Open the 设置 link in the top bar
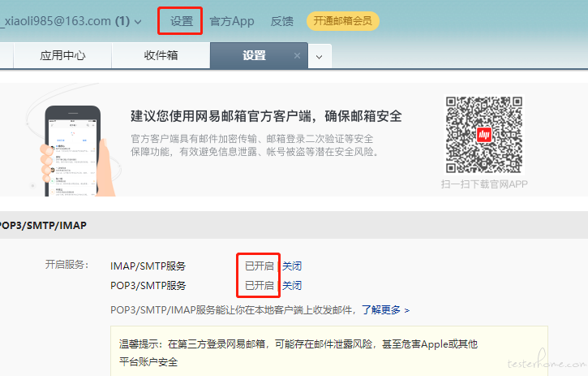 182,21
